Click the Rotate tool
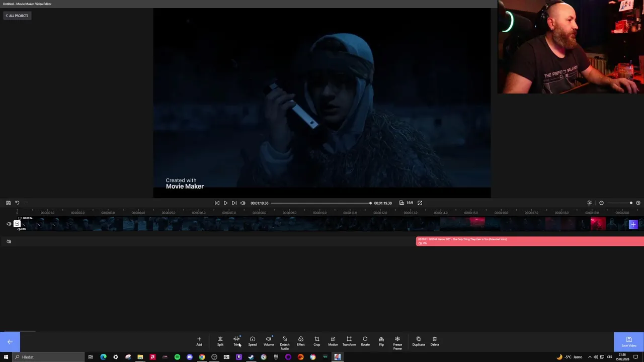The width and height of the screenshot is (644, 362). 365,341
